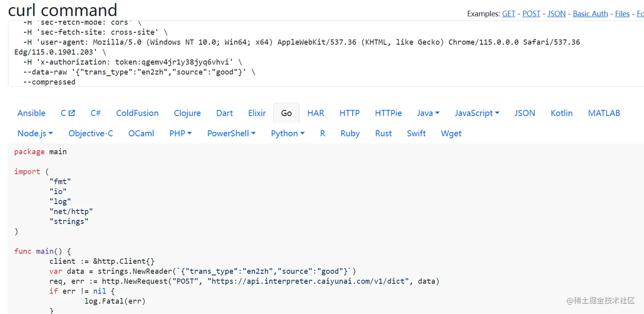This screenshot has height=314, width=644.
Task: Choose the Swift language tab
Action: 416,134
